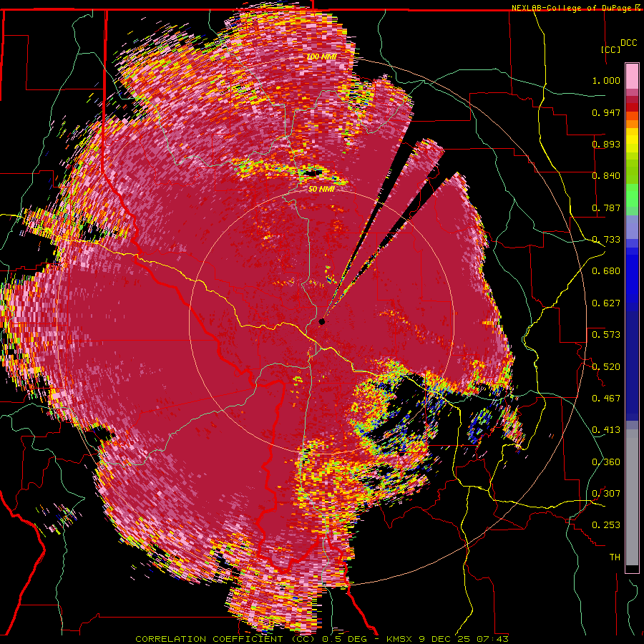Select the 0.733 scale label
644x644 pixels.
(606, 240)
